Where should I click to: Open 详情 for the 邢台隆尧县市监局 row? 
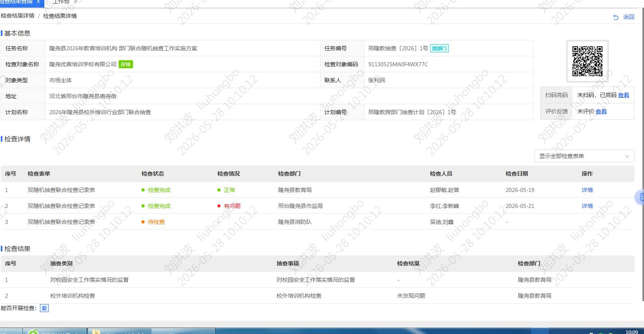587,206
